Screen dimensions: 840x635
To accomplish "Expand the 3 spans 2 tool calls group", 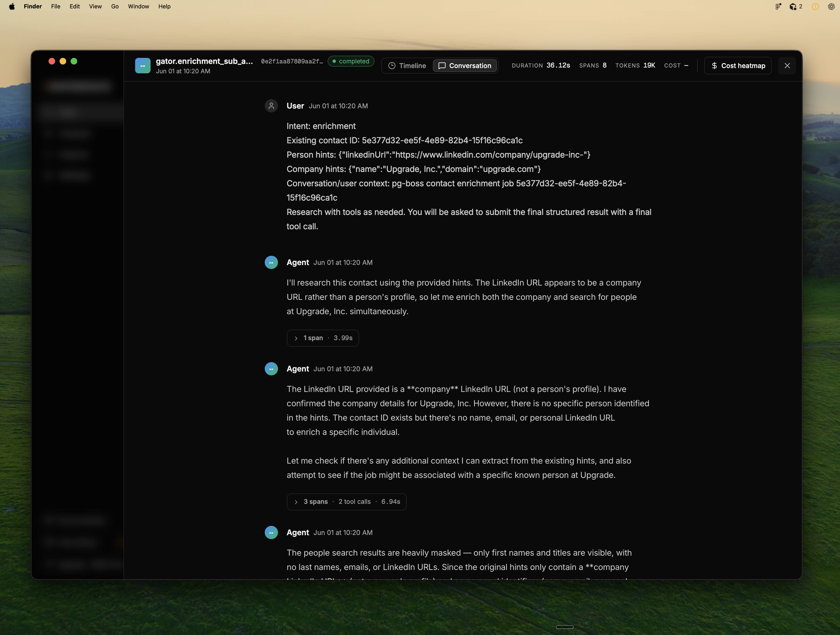I will [347, 501].
